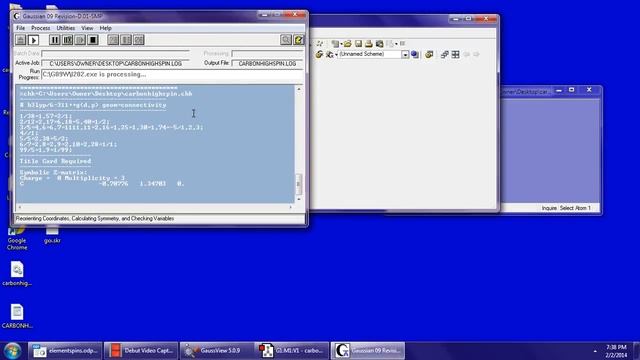Click the Run Progress status field
Image resolution: width=640 pixels, height=360 pixels.
pos(172,75)
